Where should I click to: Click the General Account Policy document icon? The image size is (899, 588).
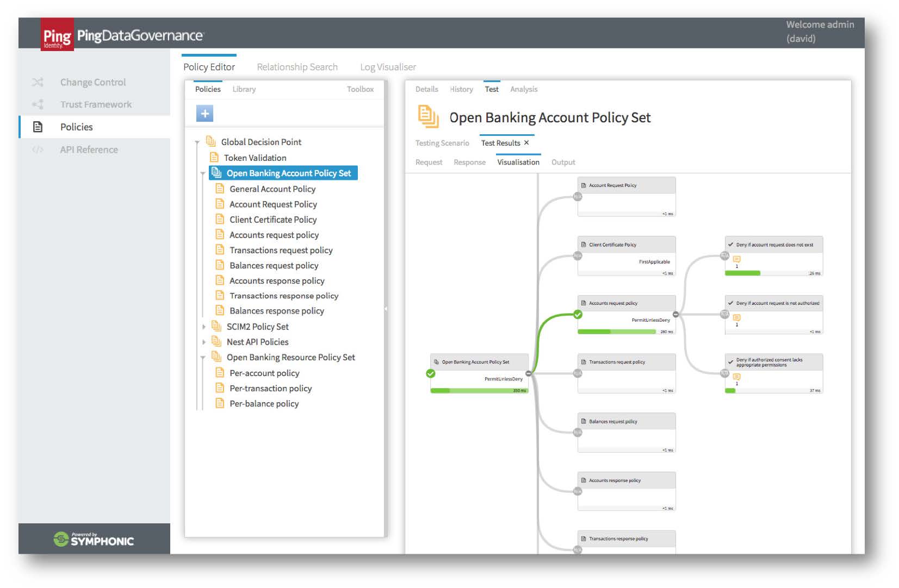tap(220, 189)
